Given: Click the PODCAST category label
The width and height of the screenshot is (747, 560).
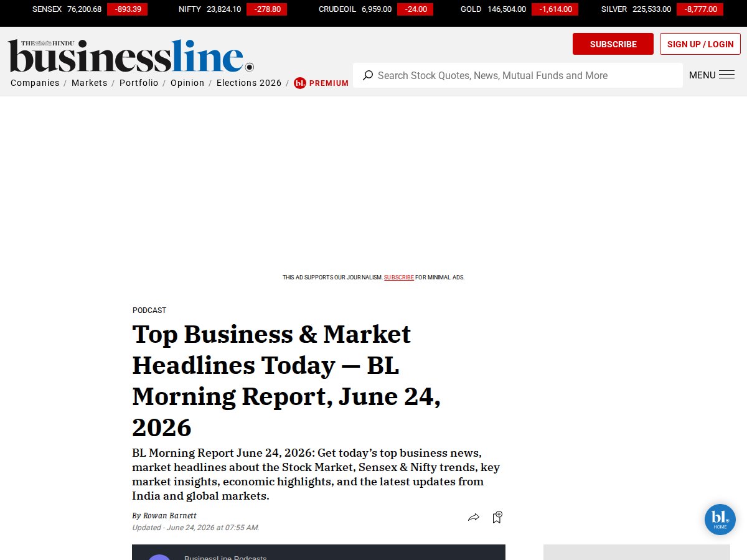Looking at the screenshot, I should [149, 310].
